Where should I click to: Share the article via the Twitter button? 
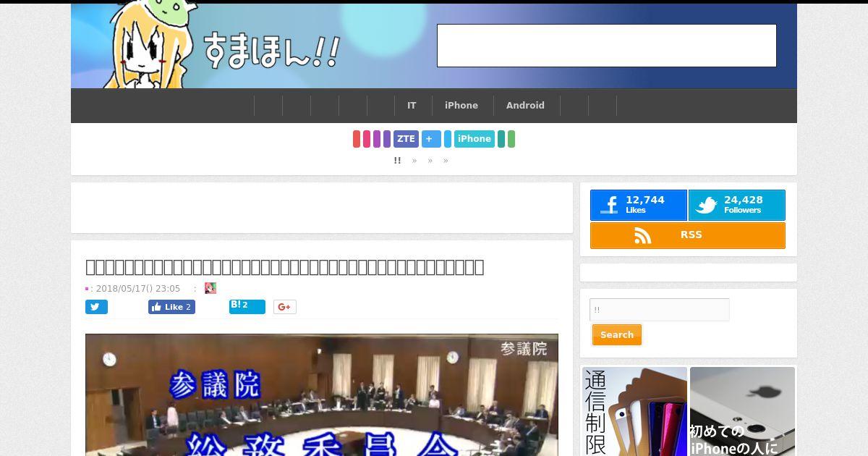(96, 307)
